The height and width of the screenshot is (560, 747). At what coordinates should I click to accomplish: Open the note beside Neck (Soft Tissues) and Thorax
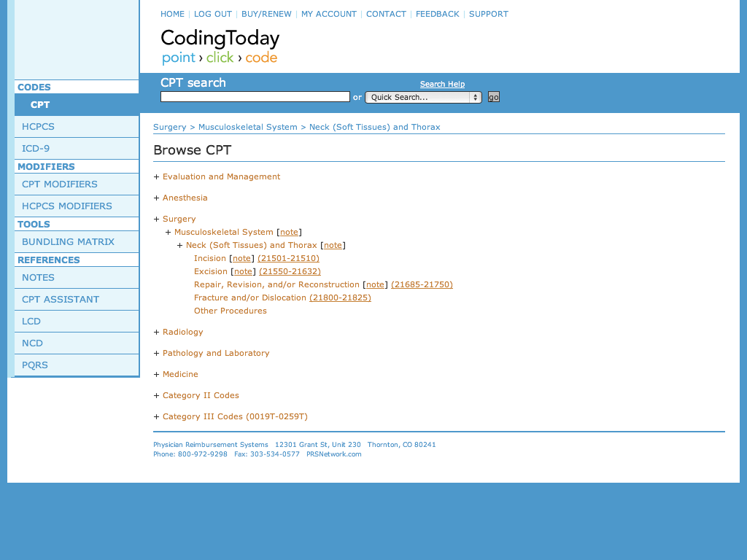coord(333,245)
